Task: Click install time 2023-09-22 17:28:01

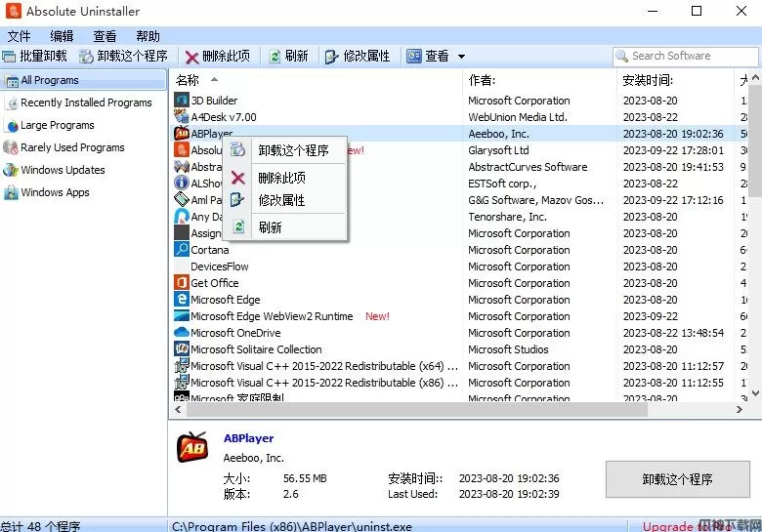Action: 673,150
